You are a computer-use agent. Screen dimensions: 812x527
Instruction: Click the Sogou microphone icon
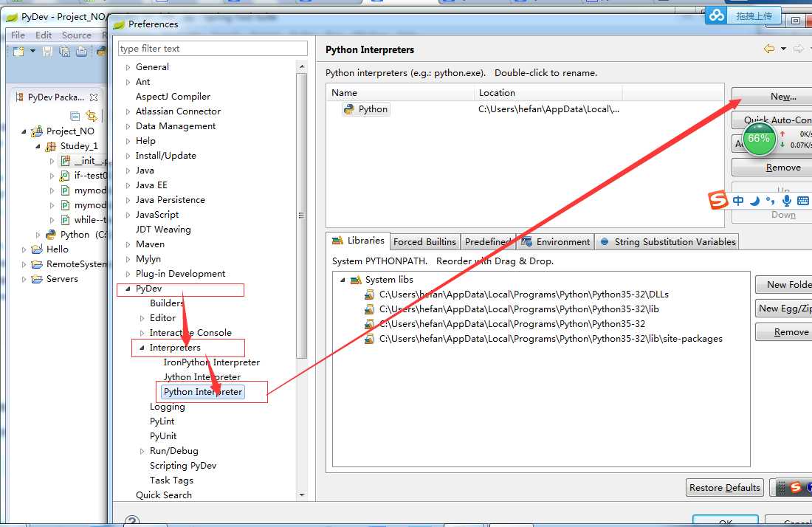click(787, 200)
